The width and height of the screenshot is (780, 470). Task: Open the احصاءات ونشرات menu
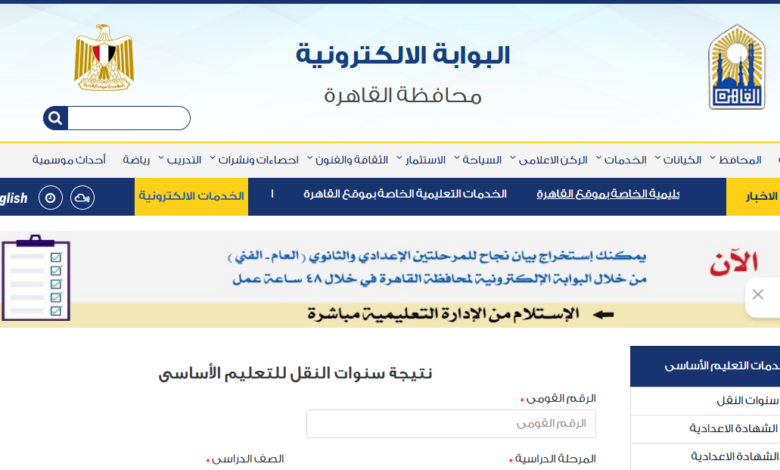pos(258,160)
